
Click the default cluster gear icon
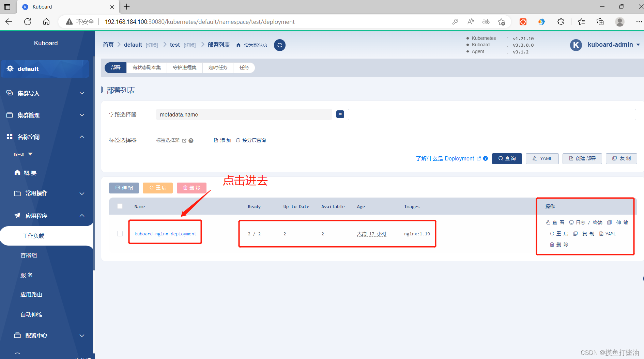10,68
